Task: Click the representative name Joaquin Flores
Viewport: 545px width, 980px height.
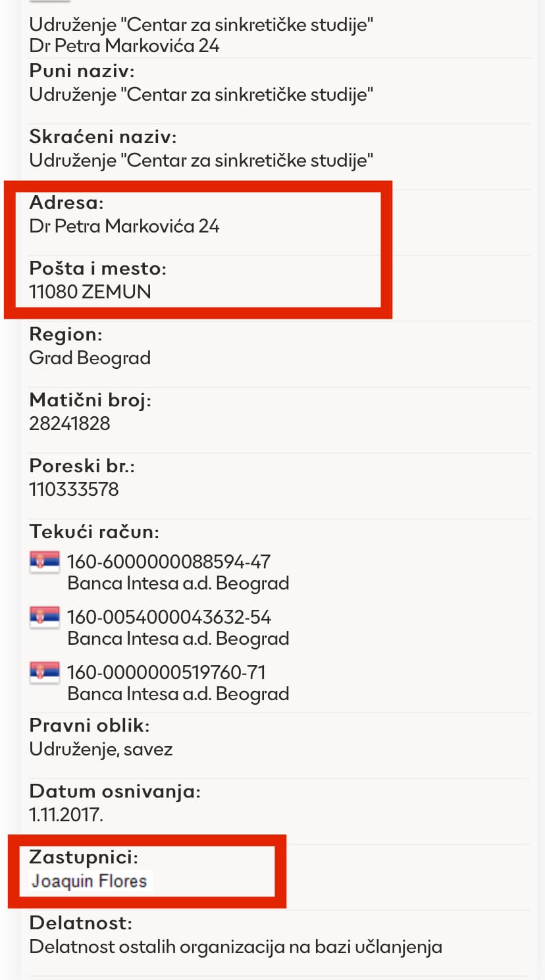Action: point(89,881)
